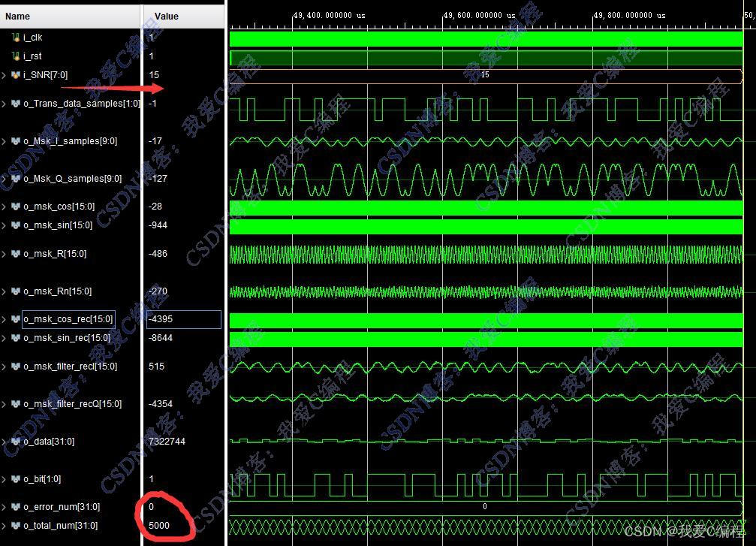
Task: Expand the o_Msk_I_samples[9:0] bus
Action: coord(4,141)
